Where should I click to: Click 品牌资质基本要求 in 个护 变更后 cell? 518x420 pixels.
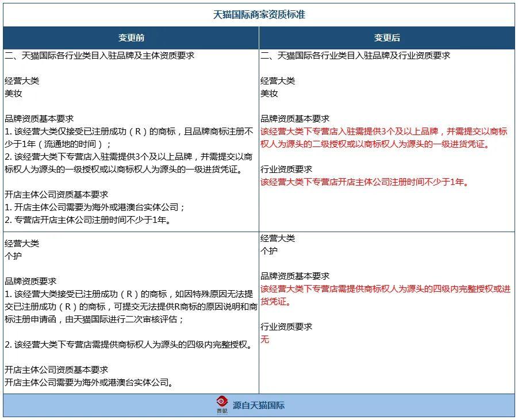pyautogui.click(x=295, y=276)
